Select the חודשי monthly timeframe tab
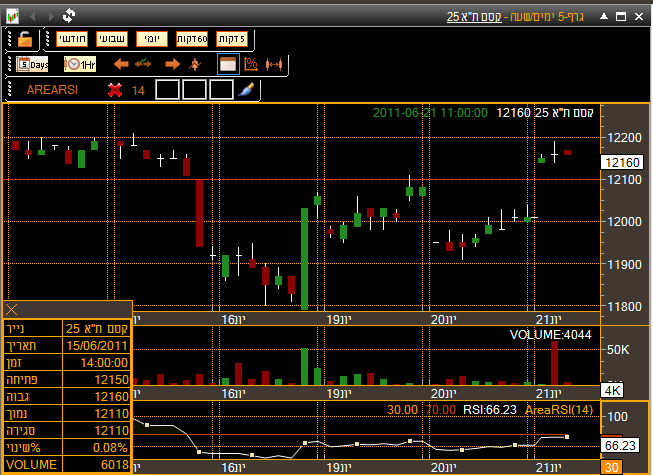Image resolution: width=653 pixels, height=475 pixels. pos(71,38)
